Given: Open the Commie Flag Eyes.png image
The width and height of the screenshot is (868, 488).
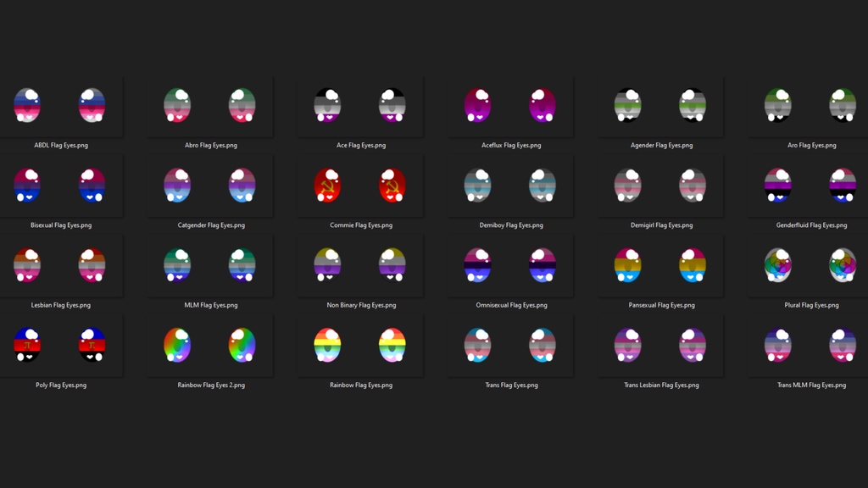Looking at the screenshot, I should coord(359,185).
